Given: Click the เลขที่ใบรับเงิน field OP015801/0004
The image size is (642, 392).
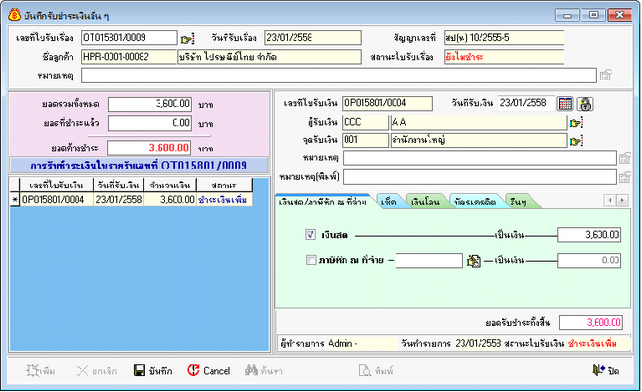Looking at the screenshot, I should click(387, 103).
